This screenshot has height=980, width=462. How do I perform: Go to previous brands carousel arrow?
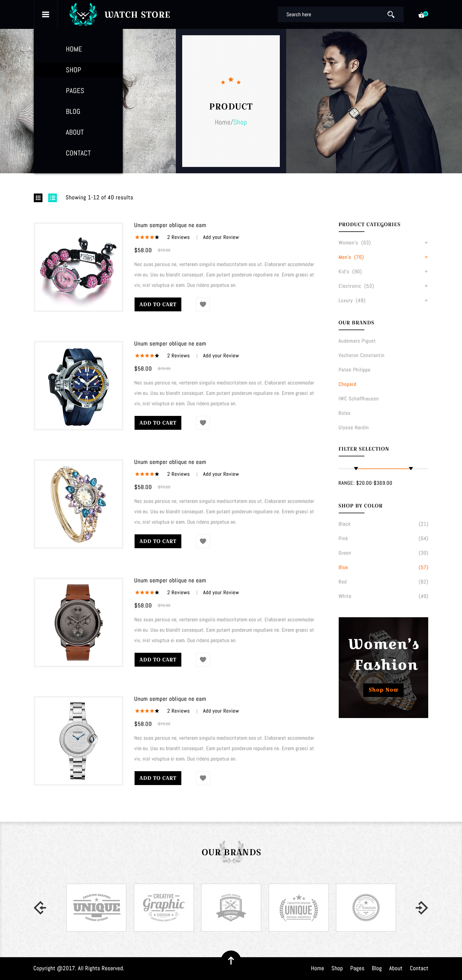40,907
